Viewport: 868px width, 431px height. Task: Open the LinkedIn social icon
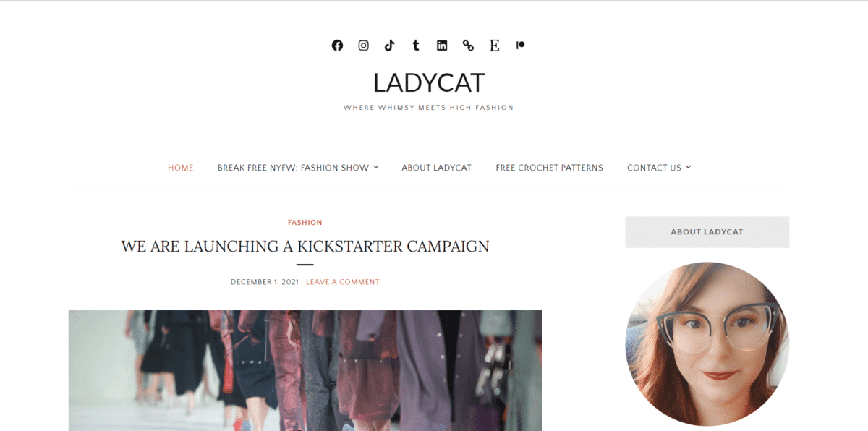(x=442, y=46)
